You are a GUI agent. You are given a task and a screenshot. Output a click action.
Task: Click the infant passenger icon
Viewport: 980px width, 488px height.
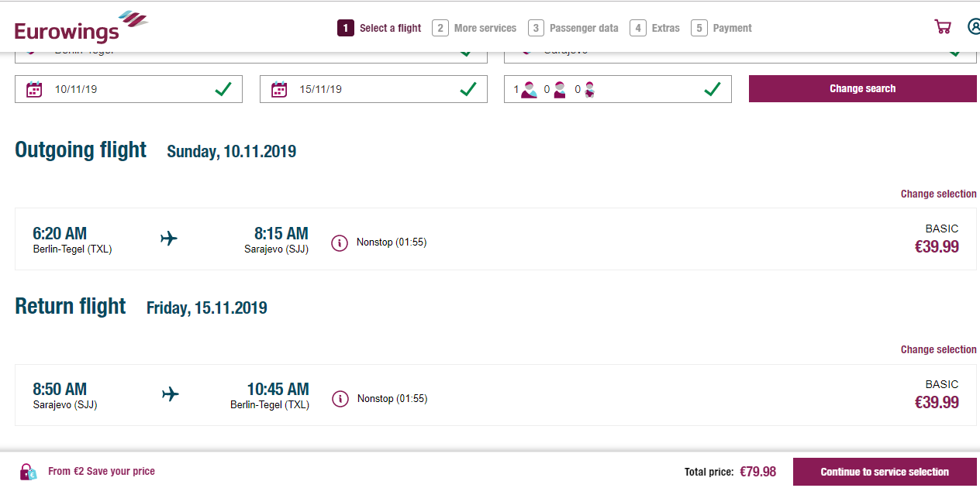coord(589,90)
